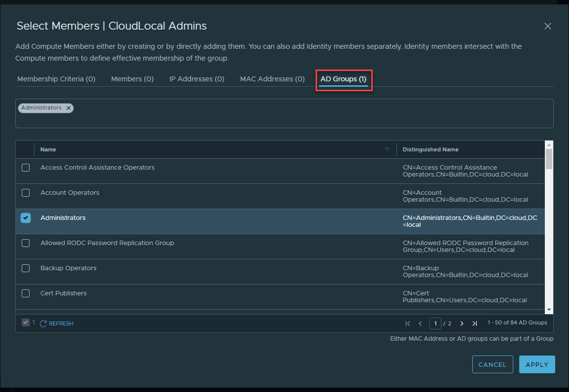Viewport: 569px width, 392px height.
Task: Remove the Administrators tag chip
Action: point(69,108)
